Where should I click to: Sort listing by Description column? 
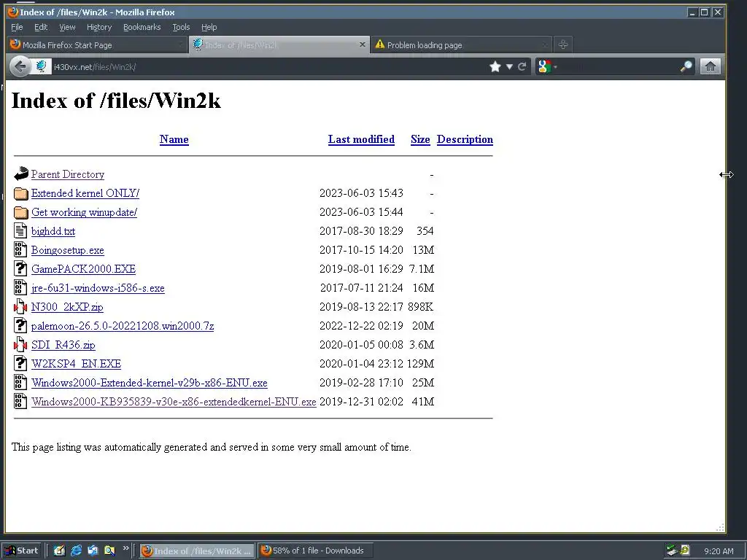coord(465,139)
